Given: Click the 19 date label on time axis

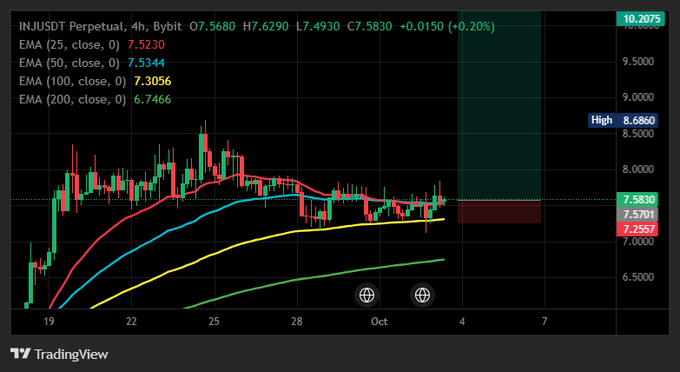Looking at the screenshot, I should (x=49, y=321).
